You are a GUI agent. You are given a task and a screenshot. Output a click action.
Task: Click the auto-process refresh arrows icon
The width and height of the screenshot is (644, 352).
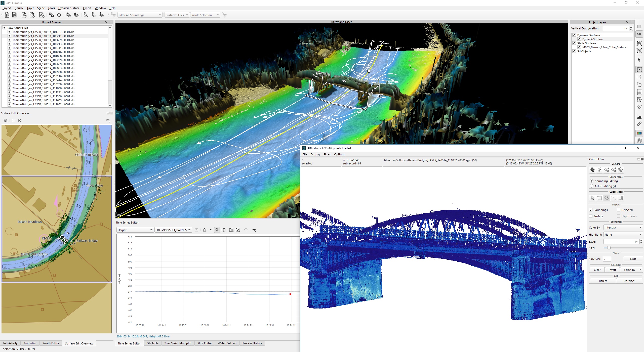pos(59,15)
